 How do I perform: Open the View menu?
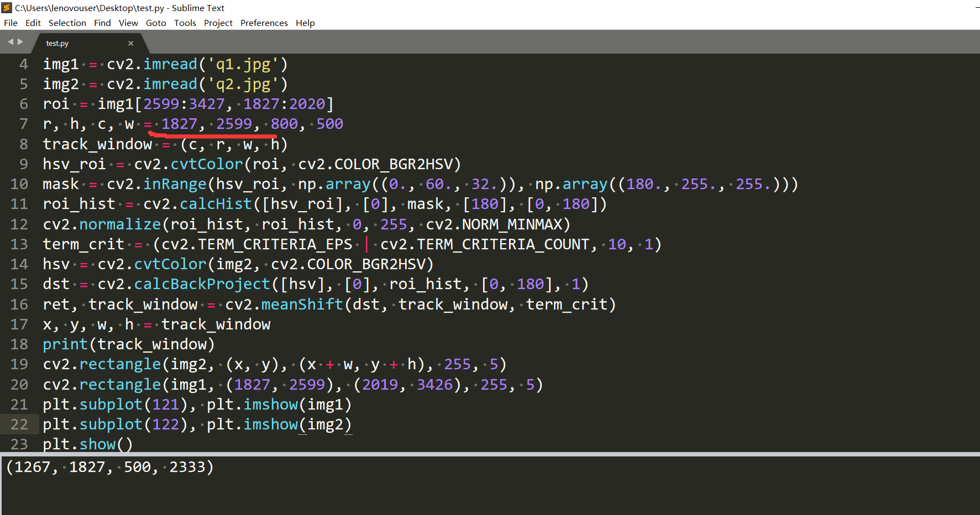tap(128, 23)
